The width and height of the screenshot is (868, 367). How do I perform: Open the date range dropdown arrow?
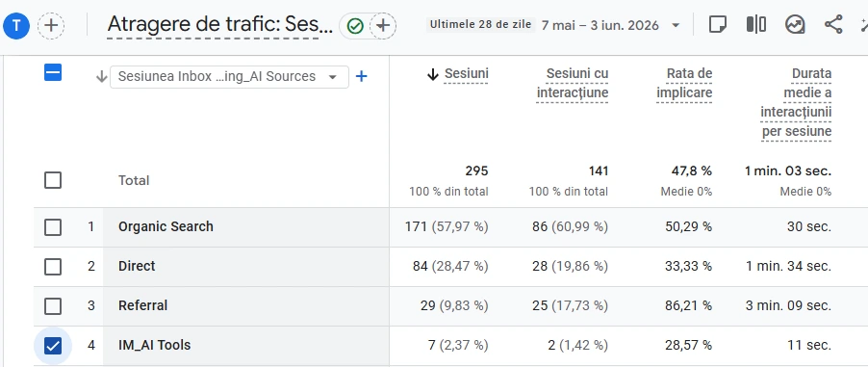(676, 25)
